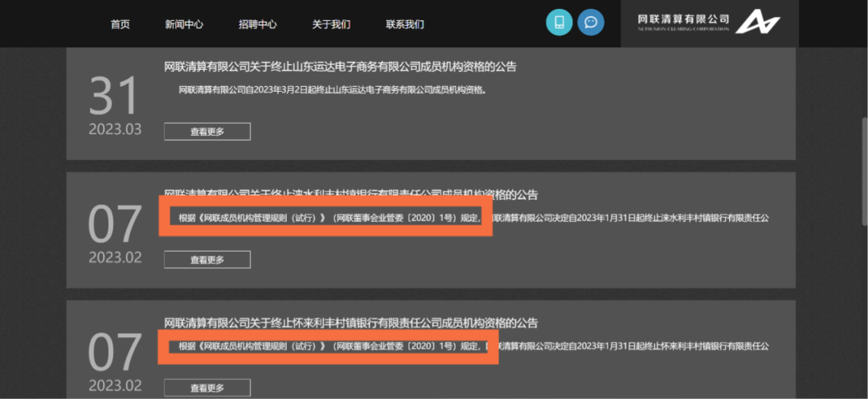Open the 终止怀来利丰村镇银行 announcement title
The width and height of the screenshot is (868, 399).
pos(351,323)
